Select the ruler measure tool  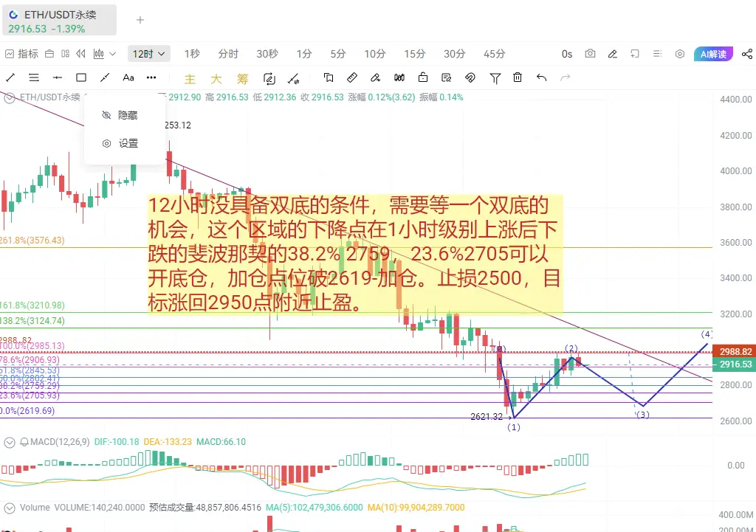pos(352,77)
